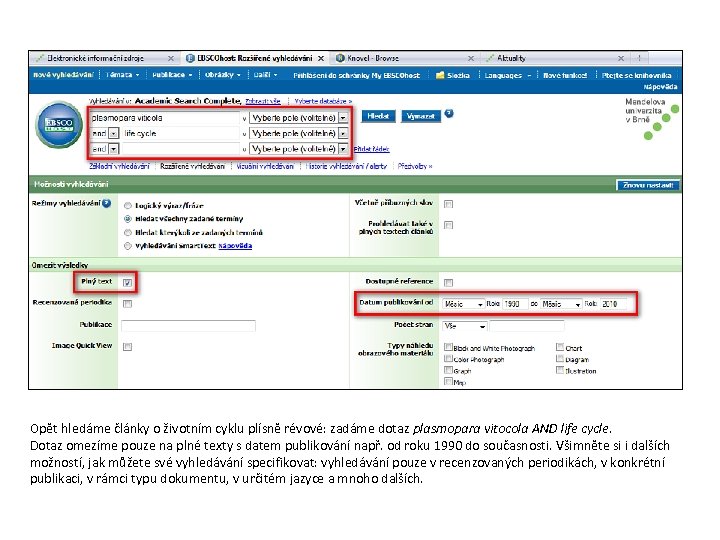720x540 pixels.
Task: Close the Aktuality browser tab
Action: (x=621, y=58)
